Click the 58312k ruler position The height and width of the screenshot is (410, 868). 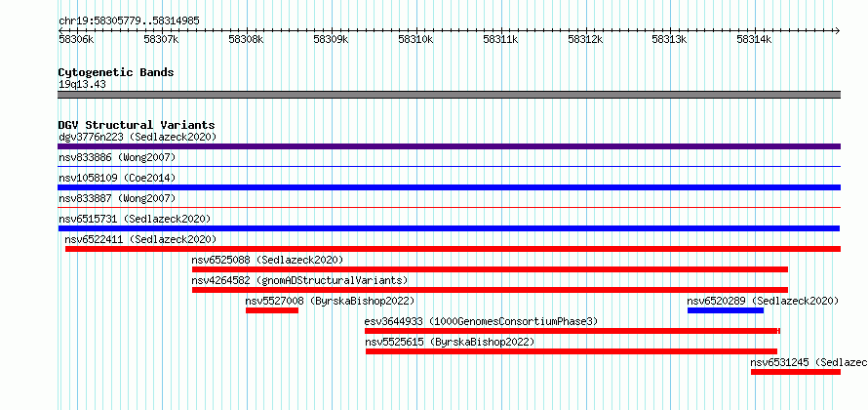point(585,39)
